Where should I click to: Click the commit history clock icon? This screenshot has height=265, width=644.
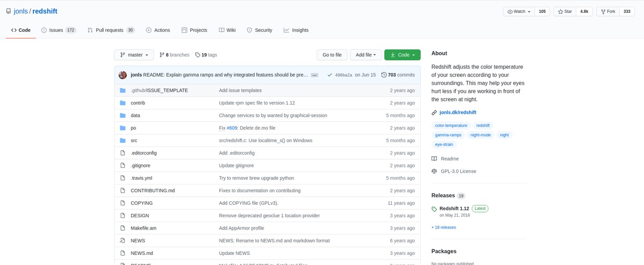pos(384,75)
